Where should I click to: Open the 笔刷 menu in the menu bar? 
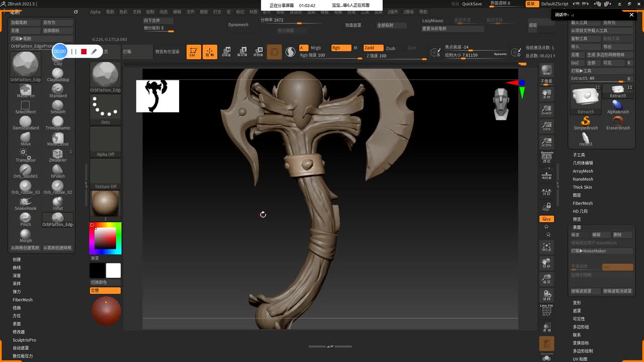(x=110, y=12)
